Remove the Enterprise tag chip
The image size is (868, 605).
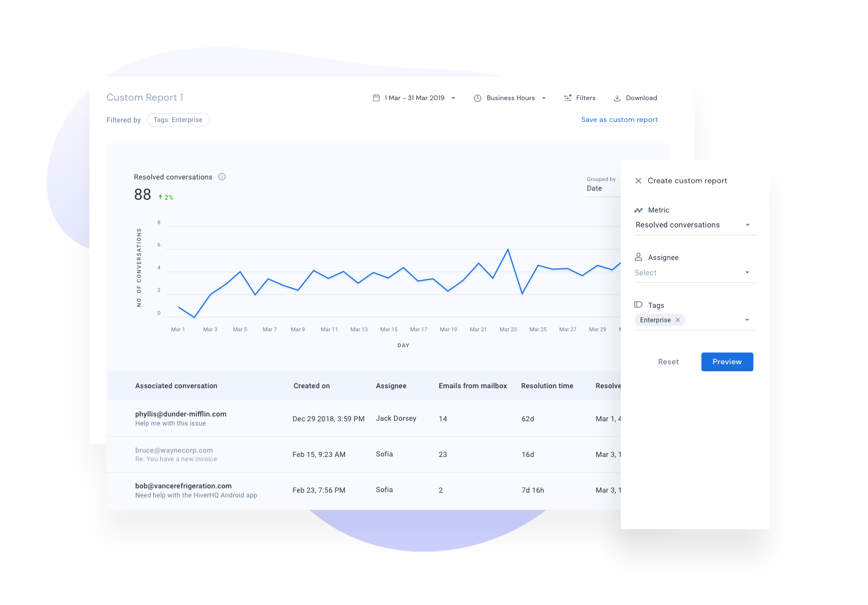point(677,320)
